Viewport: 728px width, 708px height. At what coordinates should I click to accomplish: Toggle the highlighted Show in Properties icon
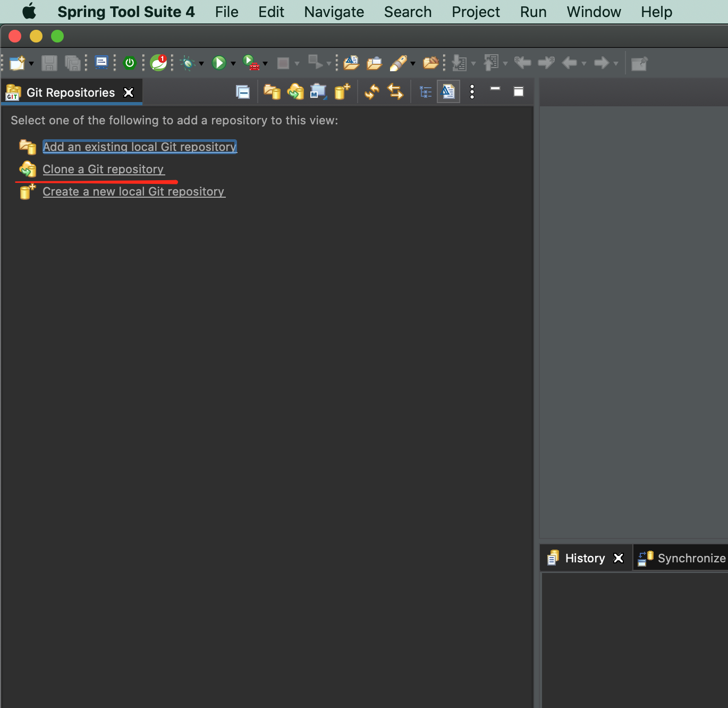tap(448, 92)
